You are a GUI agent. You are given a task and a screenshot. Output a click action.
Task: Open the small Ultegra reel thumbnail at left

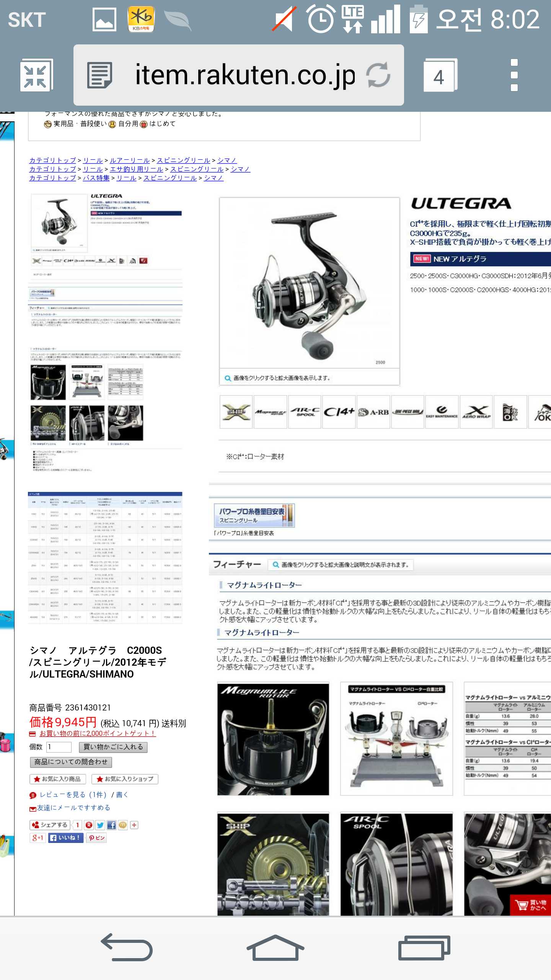pyautogui.click(x=59, y=223)
